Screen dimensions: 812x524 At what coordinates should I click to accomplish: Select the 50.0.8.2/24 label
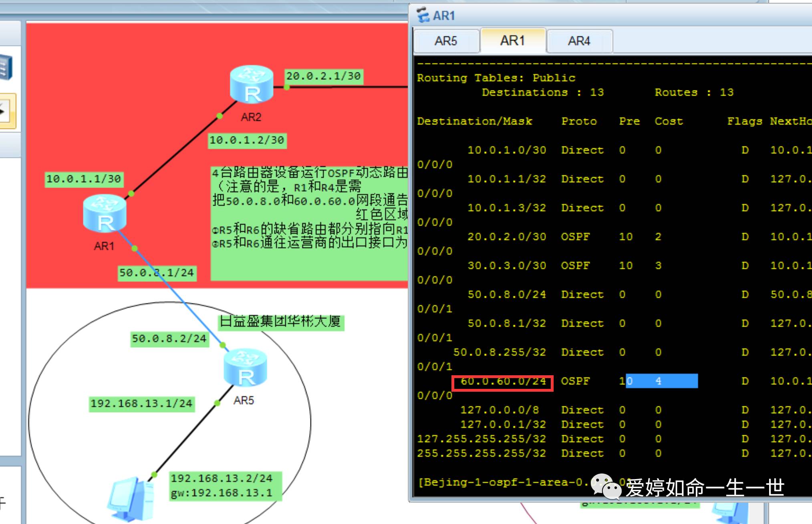(x=169, y=339)
